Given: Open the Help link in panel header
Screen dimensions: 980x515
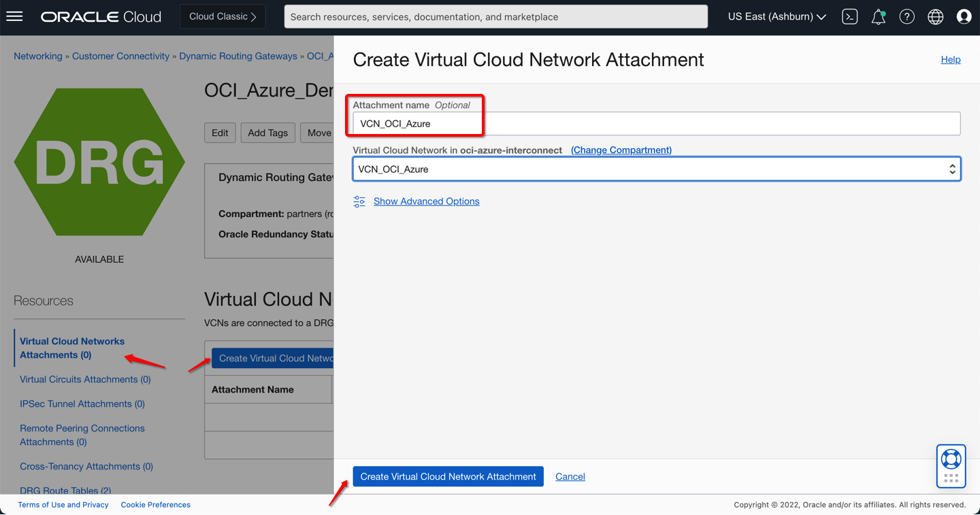Looking at the screenshot, I should click(x=951, y=60).
